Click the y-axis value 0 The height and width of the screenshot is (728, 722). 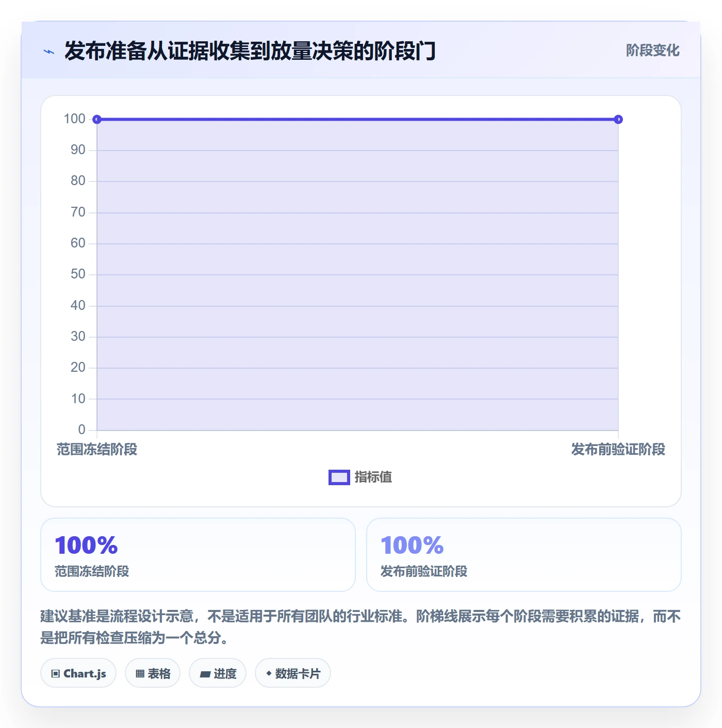coord(81,429)
